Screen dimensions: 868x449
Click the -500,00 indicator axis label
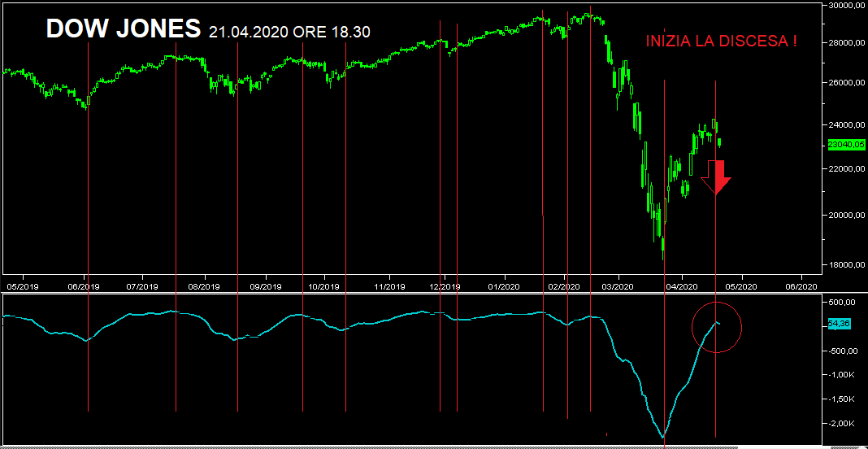tap(842, 351)
